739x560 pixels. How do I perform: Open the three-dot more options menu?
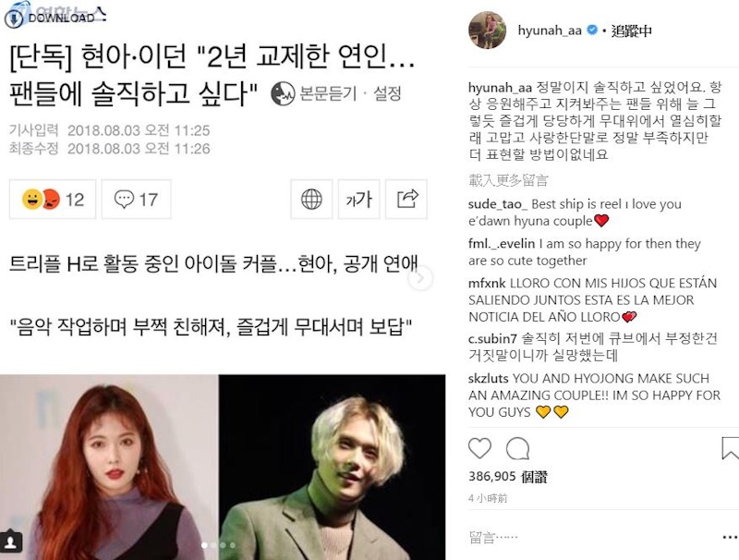click(730, 537)
